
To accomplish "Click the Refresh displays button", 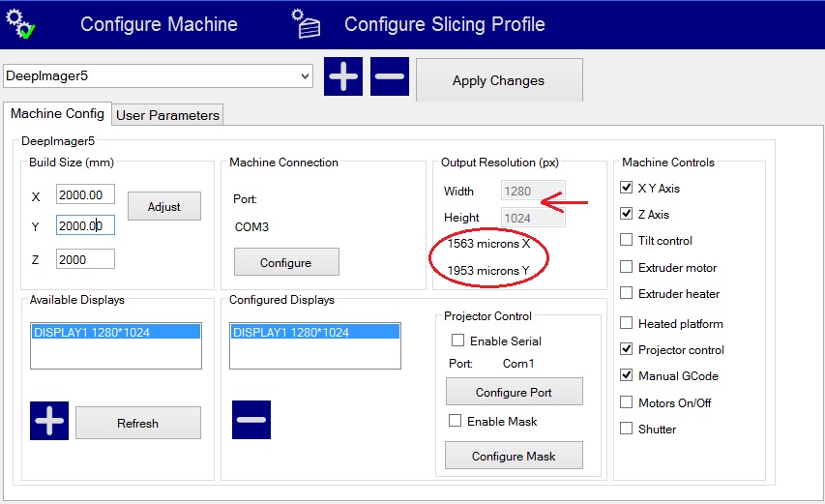I will [137, 423].
